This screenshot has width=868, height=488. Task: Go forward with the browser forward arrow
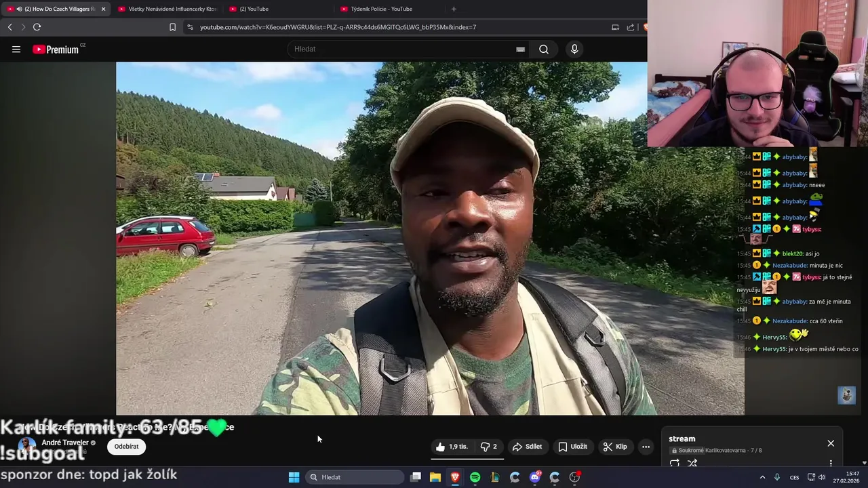point(23,27)
